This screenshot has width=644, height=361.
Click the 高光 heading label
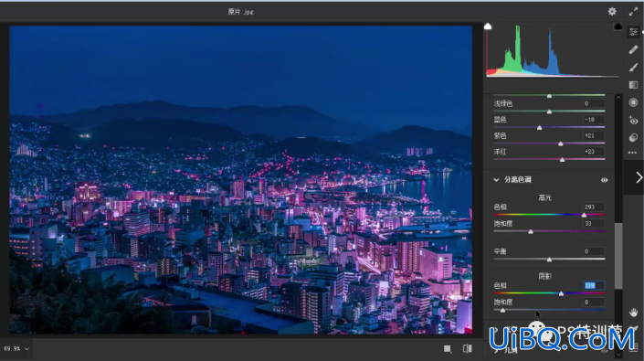tap(544, 198)
